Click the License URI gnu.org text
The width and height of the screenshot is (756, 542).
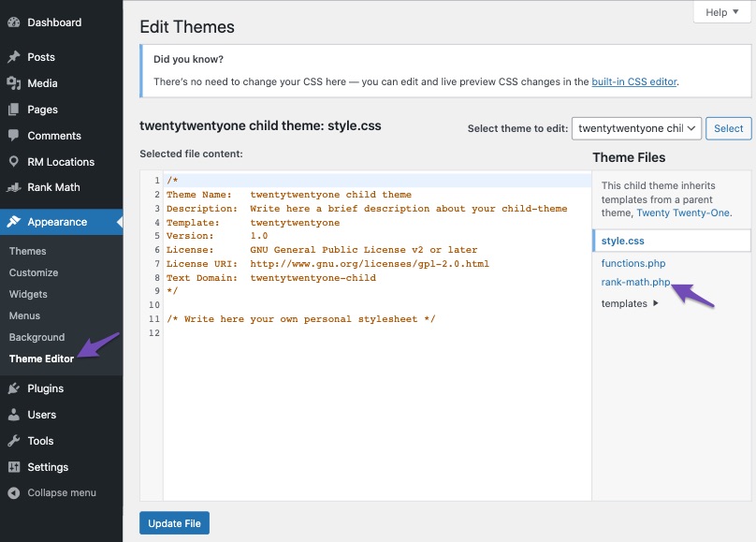pos(370,264)
